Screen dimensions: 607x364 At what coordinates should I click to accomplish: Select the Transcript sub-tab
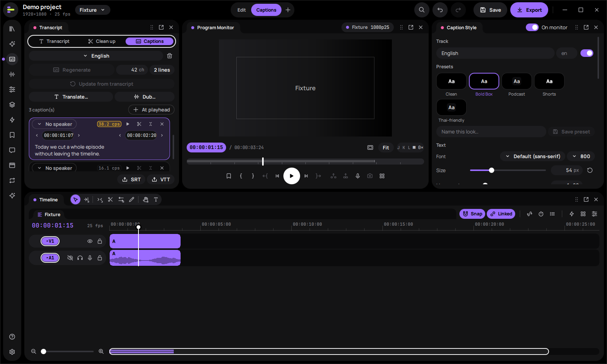(54, 41)
